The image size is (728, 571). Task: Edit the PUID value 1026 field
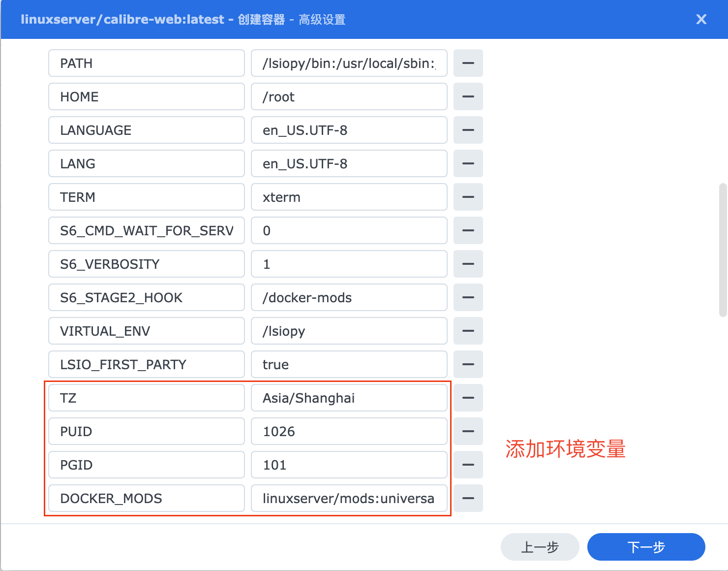point(349,431)
